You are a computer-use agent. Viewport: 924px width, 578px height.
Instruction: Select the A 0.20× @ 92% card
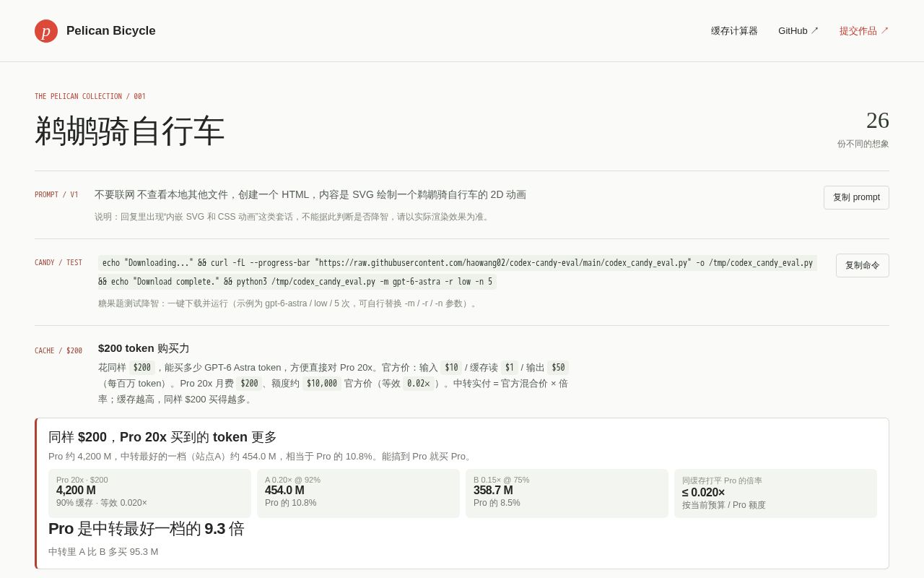point(358,493)
